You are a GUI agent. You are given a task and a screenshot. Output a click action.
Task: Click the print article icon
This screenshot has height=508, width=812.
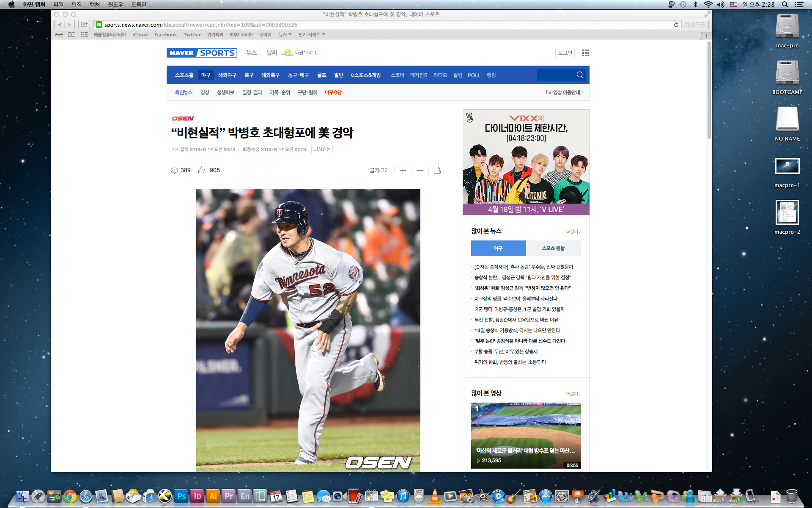pyautogui.click(x=437, y=170)
